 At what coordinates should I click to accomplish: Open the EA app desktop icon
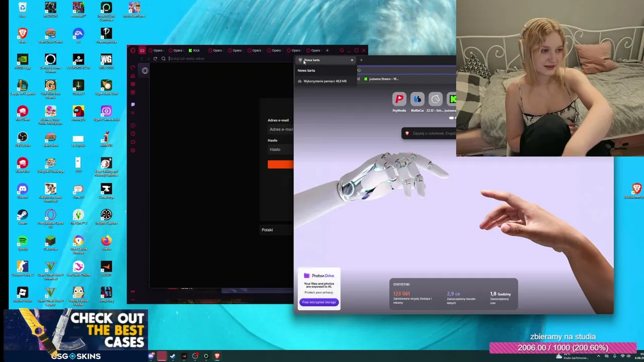click(78, 36)
